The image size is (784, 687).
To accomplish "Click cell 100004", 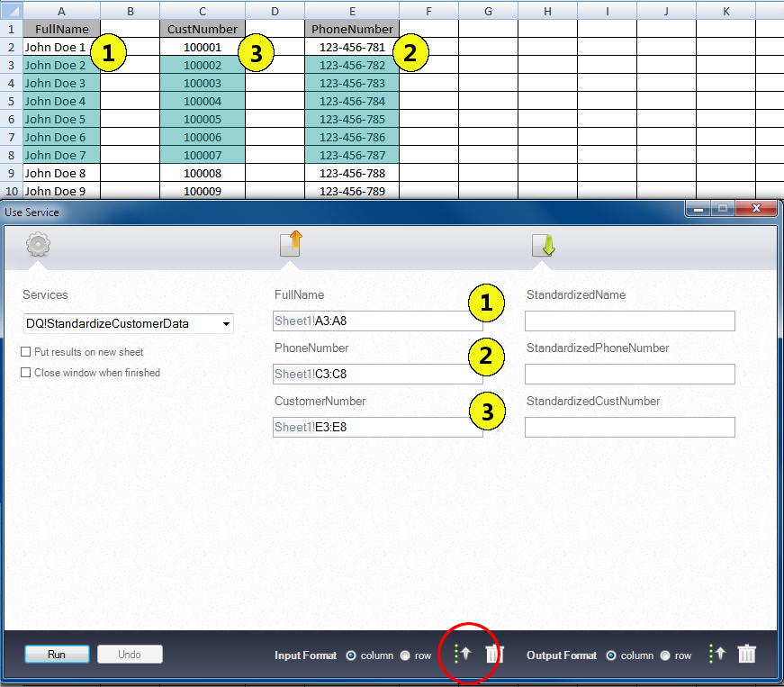I will [203, 101].
